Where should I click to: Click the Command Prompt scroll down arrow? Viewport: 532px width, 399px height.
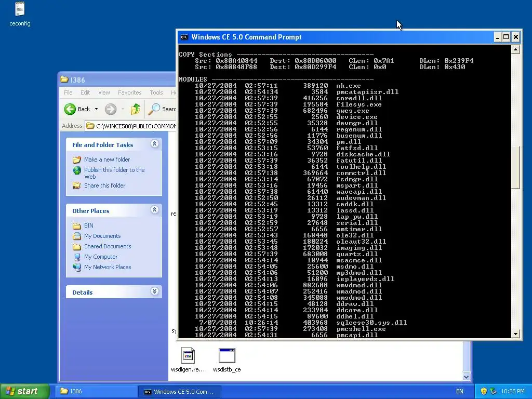pyautogui.click(x=515, y=334)
